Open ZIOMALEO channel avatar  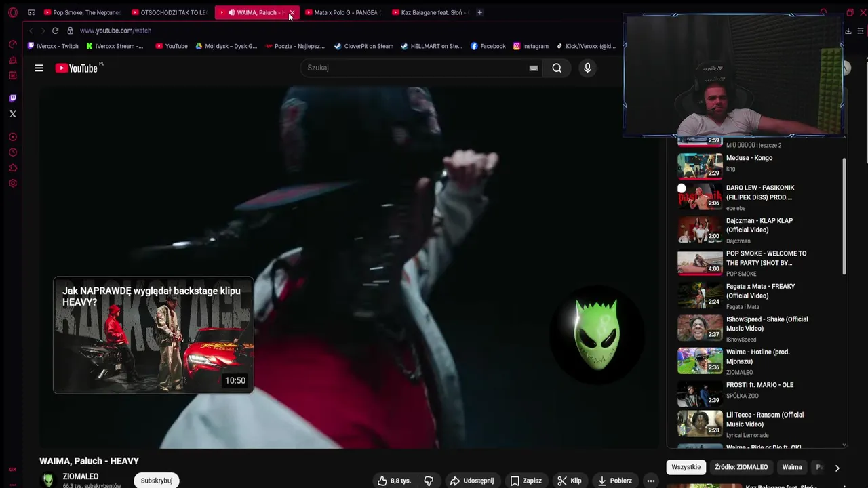tap(48, 480)
